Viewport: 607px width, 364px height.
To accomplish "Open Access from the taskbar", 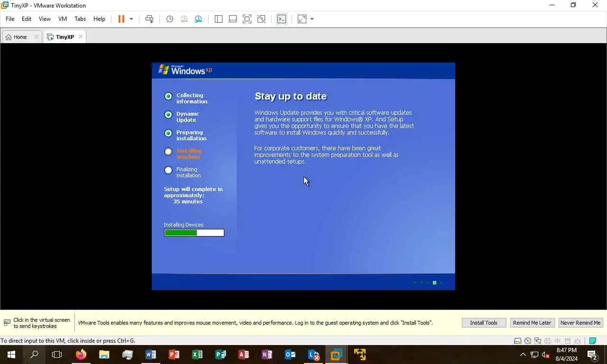I will (x=244, y=355).
